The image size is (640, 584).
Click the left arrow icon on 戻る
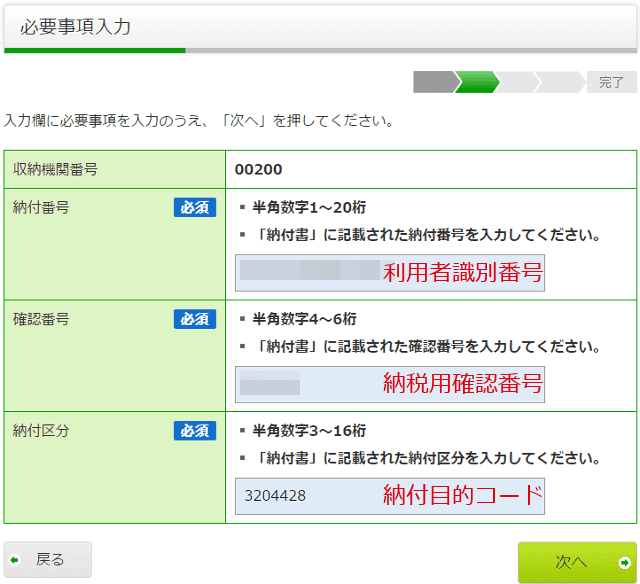click(15, 560)
